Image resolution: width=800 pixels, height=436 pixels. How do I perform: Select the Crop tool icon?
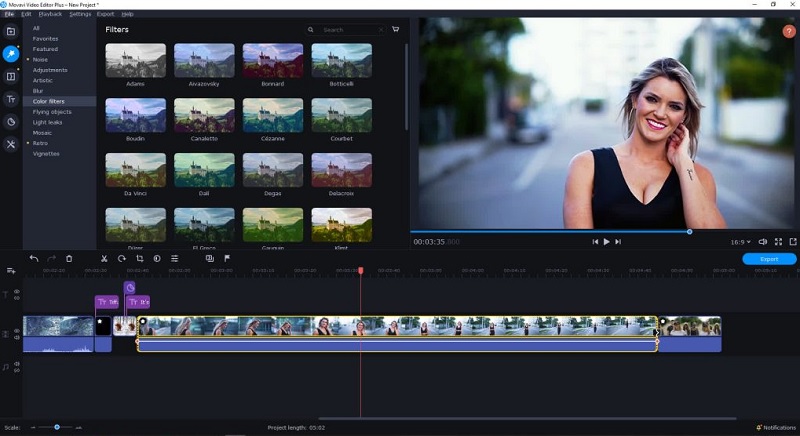click(x=139, y=259)
